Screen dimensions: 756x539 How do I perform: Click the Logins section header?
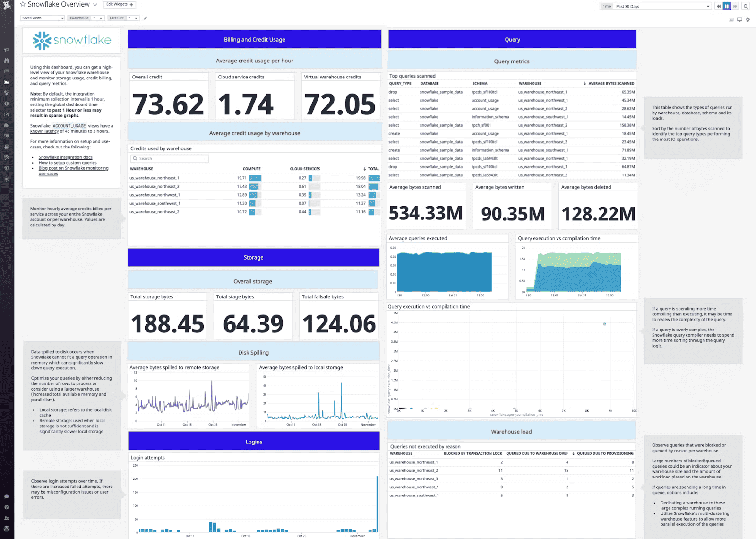tap(254, 442)
